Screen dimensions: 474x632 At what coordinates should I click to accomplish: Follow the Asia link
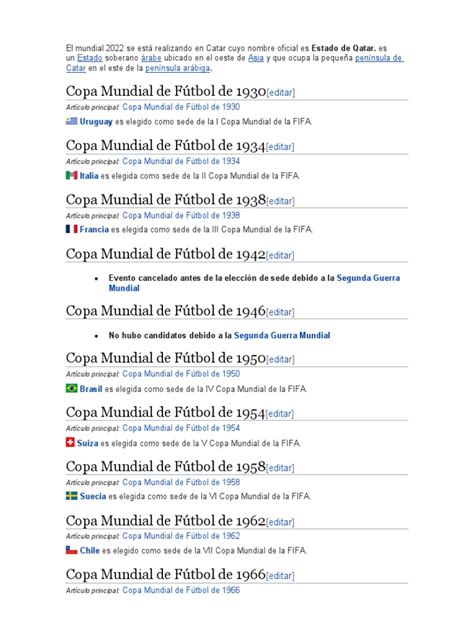(x=256, y=58)
